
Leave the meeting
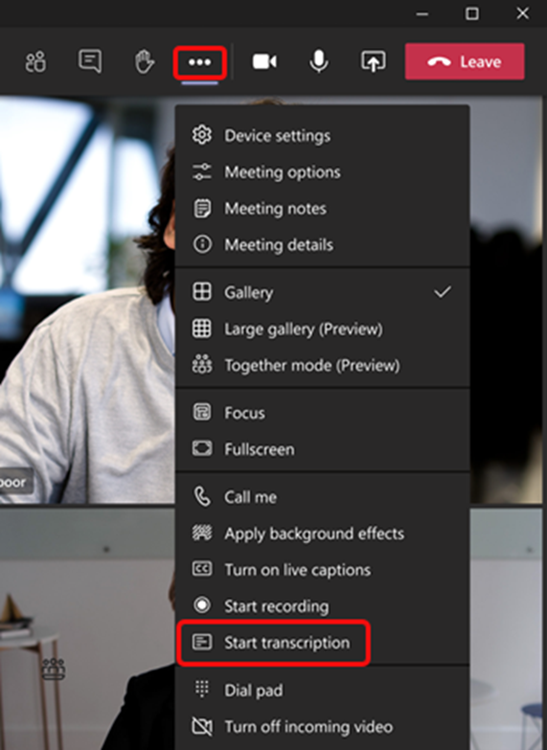tap(465, 61)
